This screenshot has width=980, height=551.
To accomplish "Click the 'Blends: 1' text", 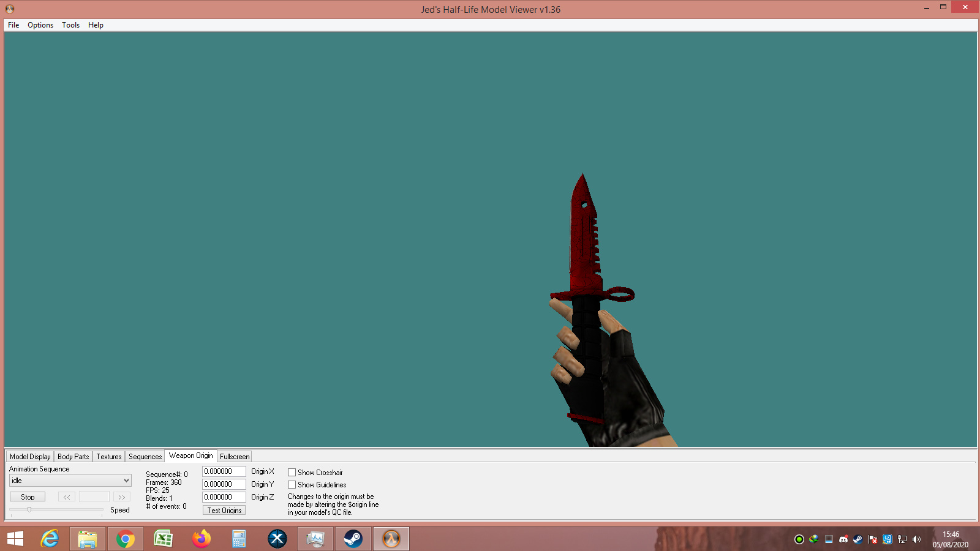I will click(x=159, y=498).
